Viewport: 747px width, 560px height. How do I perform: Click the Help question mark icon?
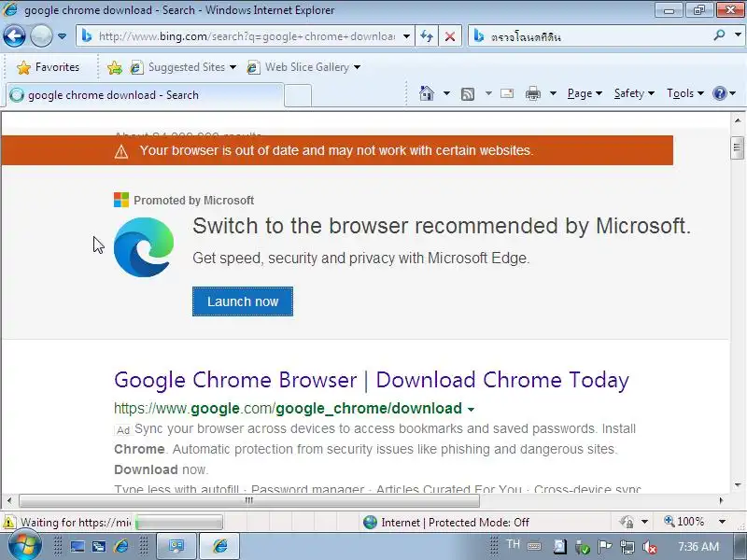[719, 93]
